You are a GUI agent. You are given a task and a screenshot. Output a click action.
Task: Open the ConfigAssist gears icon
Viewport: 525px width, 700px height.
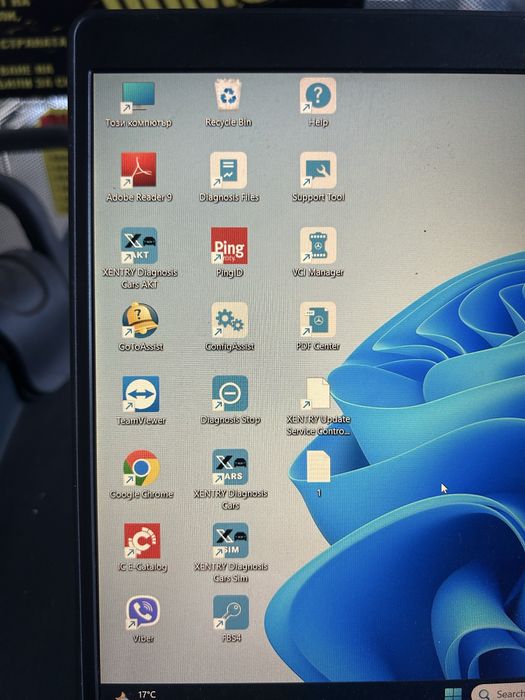229,320
